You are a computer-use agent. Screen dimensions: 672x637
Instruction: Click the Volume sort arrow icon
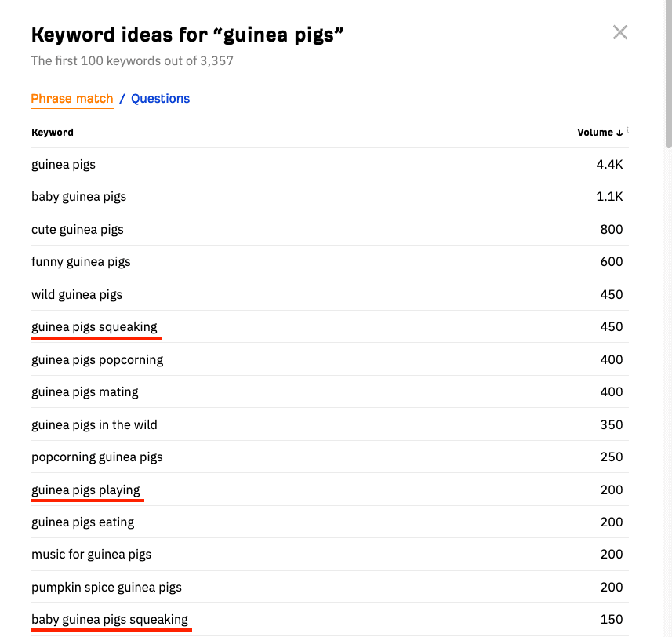(619, 133)
